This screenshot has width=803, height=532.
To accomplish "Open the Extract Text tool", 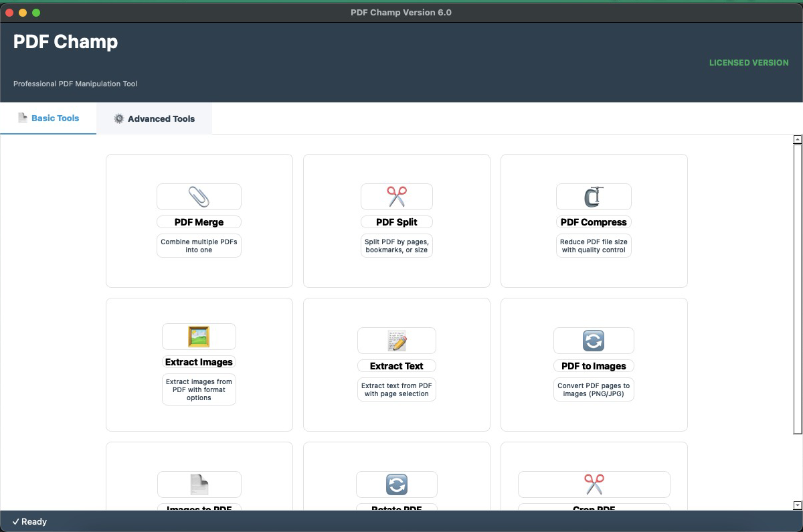I will click(396, 365).
